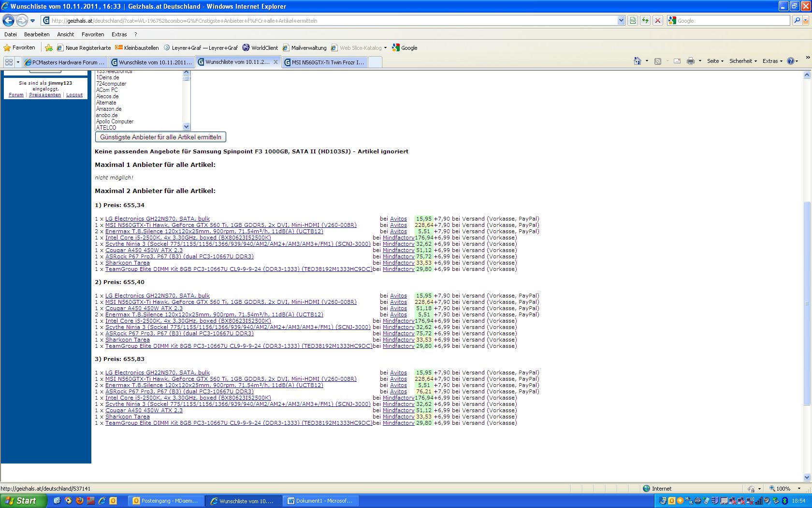812x508 pixels.
Task: Open the Print options dropdown arrow
Action: pos(699,61)
